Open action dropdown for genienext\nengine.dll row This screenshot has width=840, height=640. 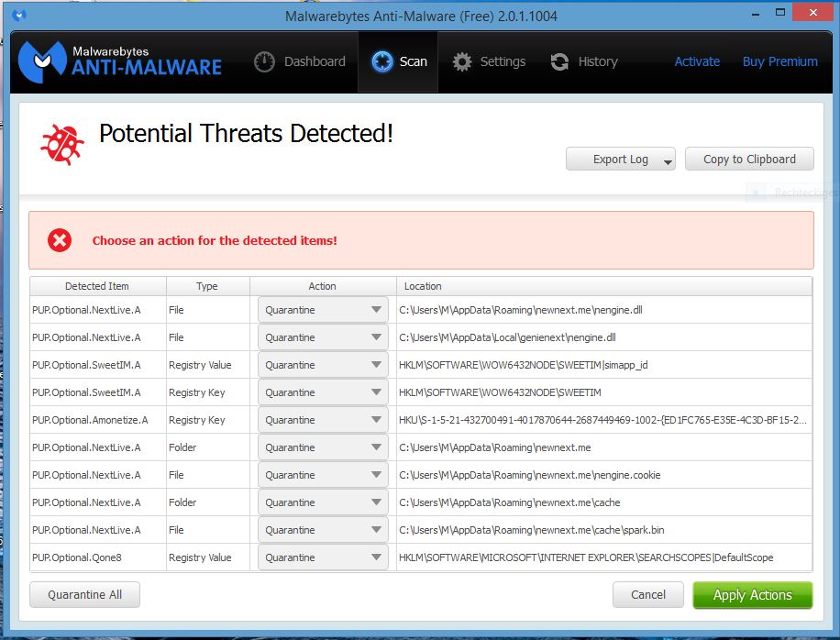[x=323, y=337]
